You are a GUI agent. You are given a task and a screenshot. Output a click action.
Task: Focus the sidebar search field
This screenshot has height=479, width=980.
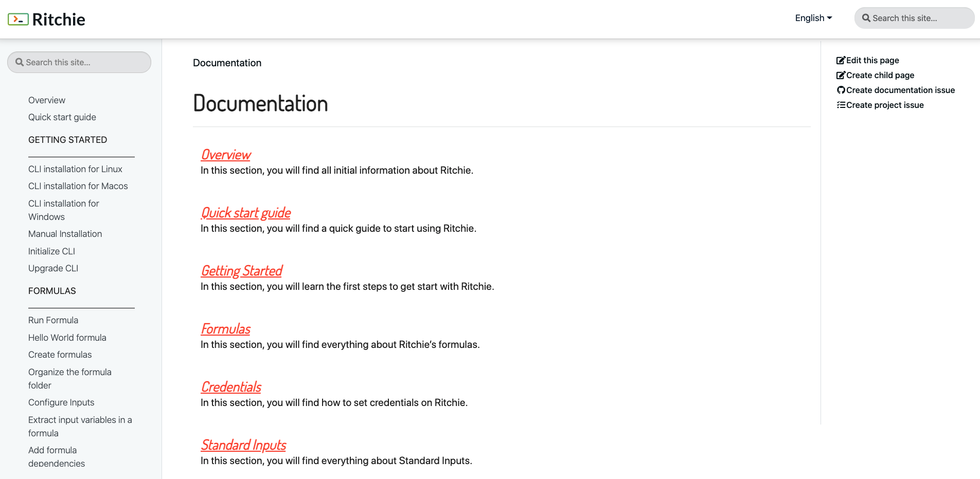[x=79, y=62]
